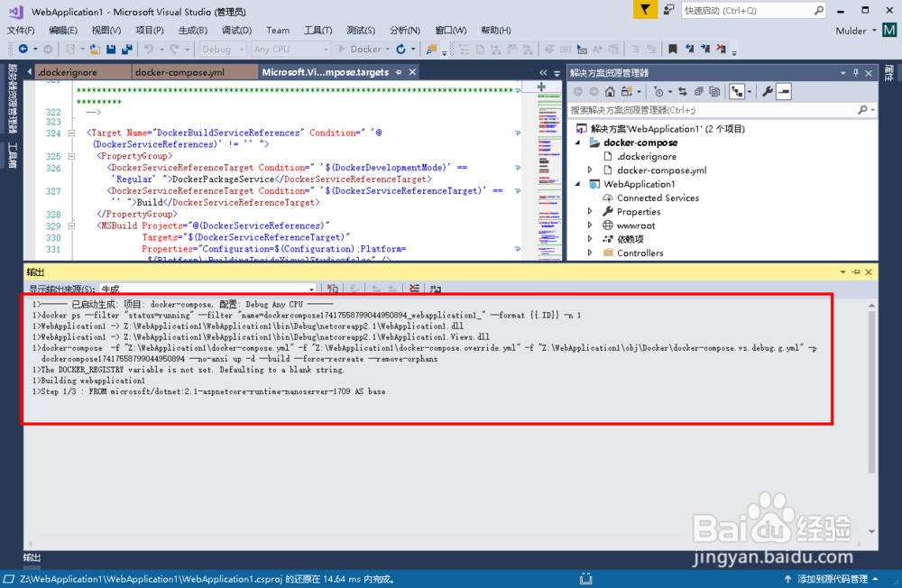Screen dimensions: 902x588
Task: Expand the Properties node
Action: [590, 212]
